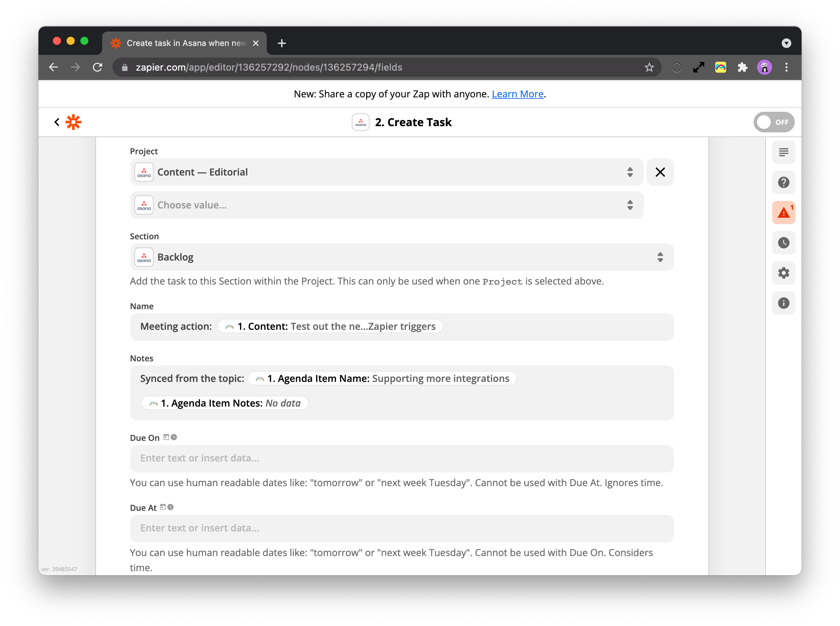Open the Content — Editorial project dropdown
840x626 pixels.
point(386,172)
